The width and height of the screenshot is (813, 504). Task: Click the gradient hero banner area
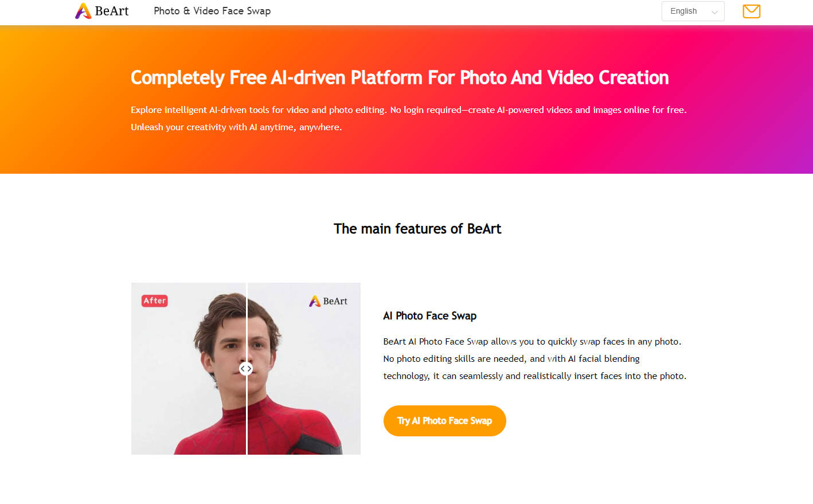[x=406, y=99]
